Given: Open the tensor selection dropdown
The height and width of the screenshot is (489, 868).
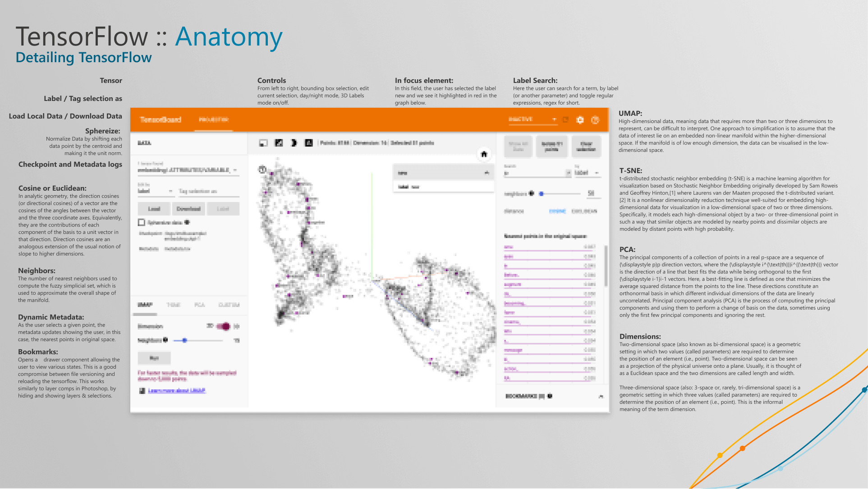Looking at the screenshot, I should pyautogui.click(x=235, y=170).
